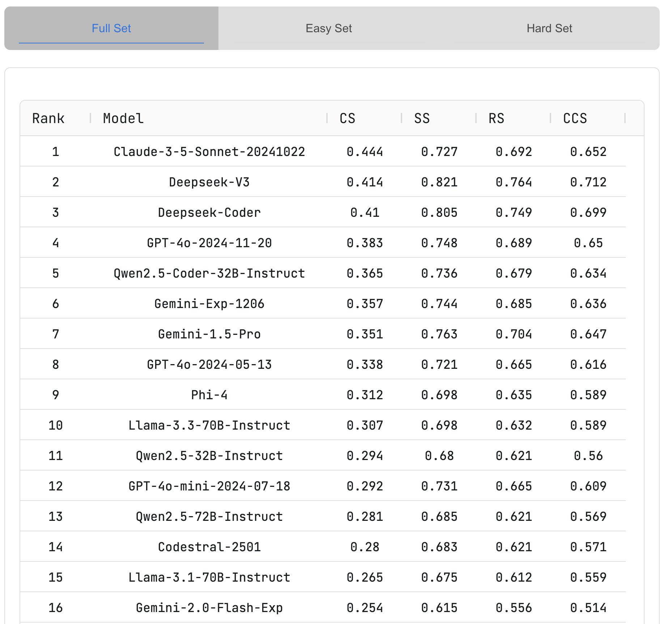Click rank number 7 in the table
Image resolution: width=672 pixels, height=624 pixels.
pos(56,334)
